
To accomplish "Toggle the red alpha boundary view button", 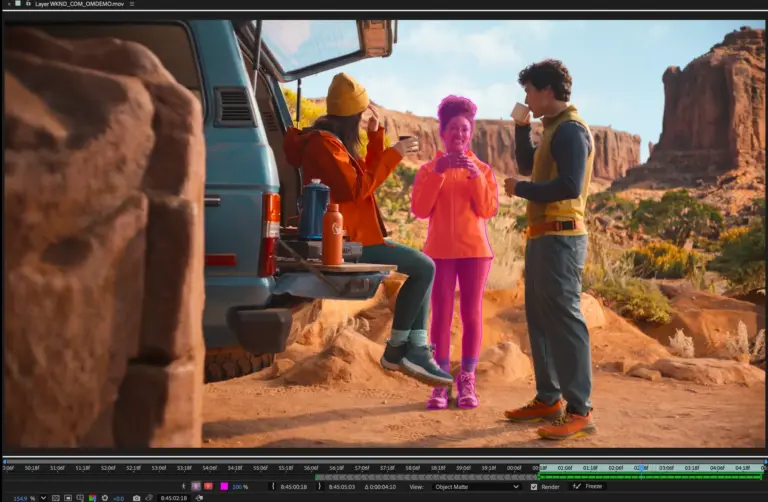I will coord(208,486).
